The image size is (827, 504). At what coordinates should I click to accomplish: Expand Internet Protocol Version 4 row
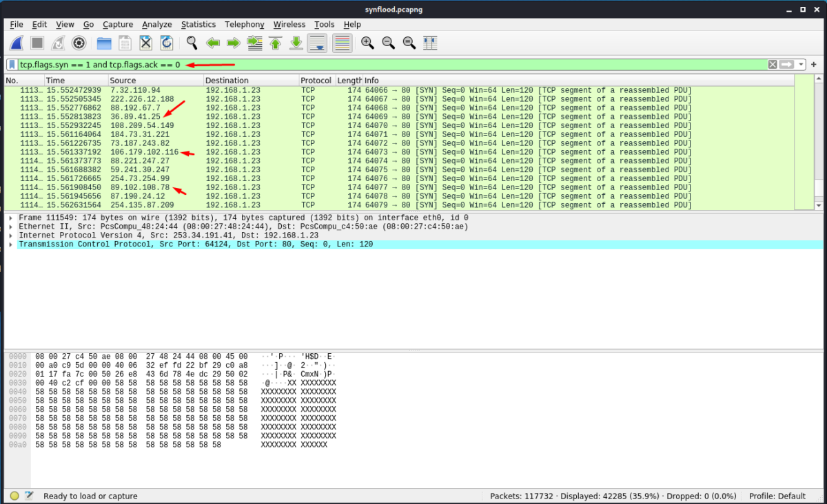point(10,235)
